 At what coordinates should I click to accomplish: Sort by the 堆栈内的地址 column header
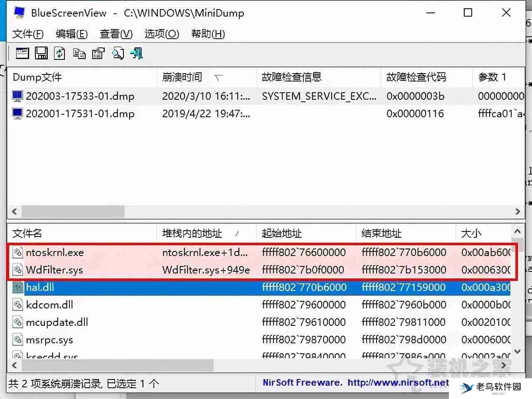(206, 233)
